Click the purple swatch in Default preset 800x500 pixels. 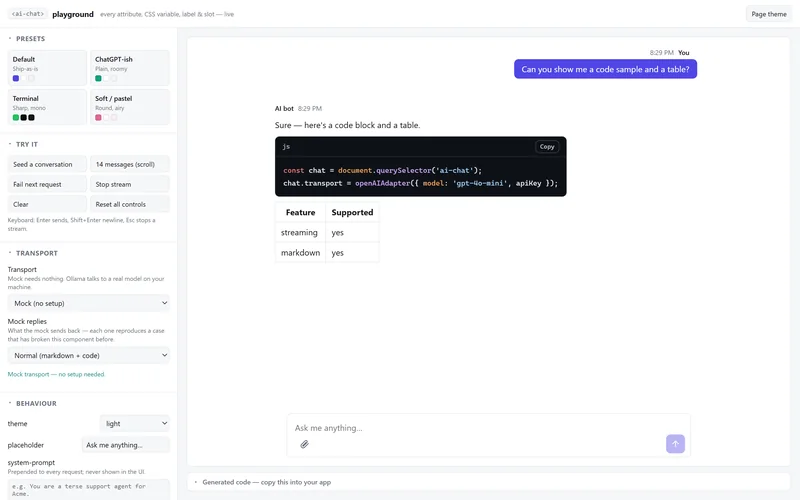(x=16, y=79)
